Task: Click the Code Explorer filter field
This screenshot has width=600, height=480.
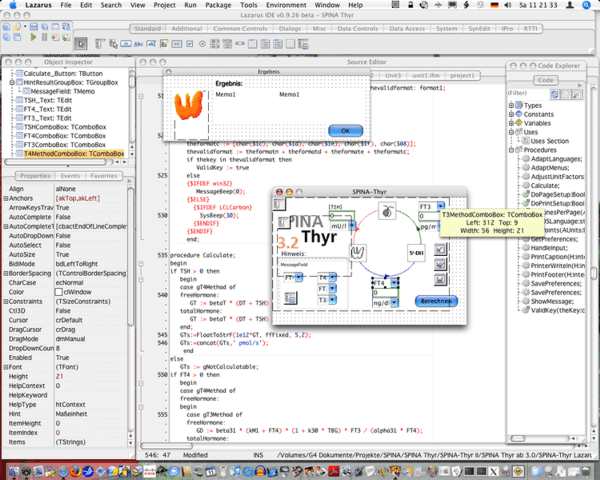Action: [x=527, y=93]
